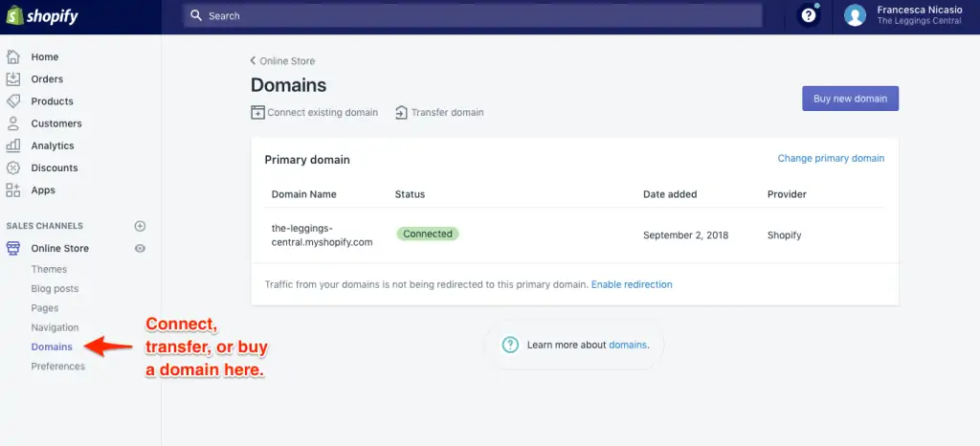This screenshot has height=446, width=980.
Task: Click the Transfer domain icon
Action: tap(401, 112)
